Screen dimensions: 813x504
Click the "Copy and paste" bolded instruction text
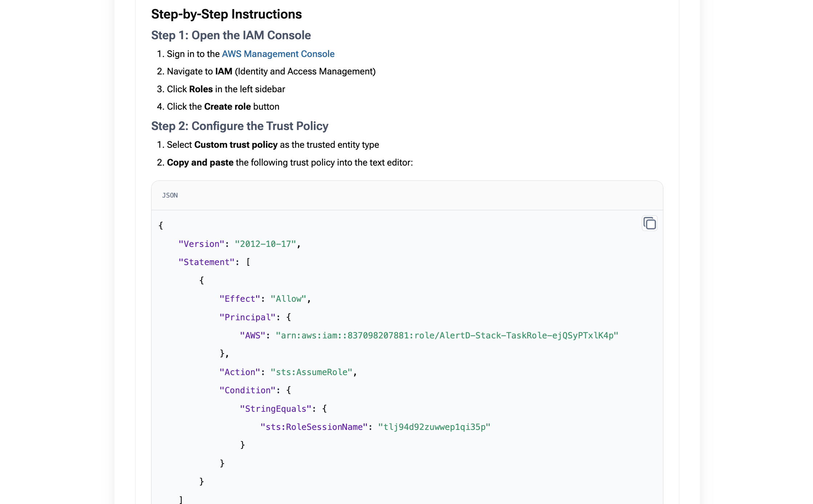coord(200,162)
